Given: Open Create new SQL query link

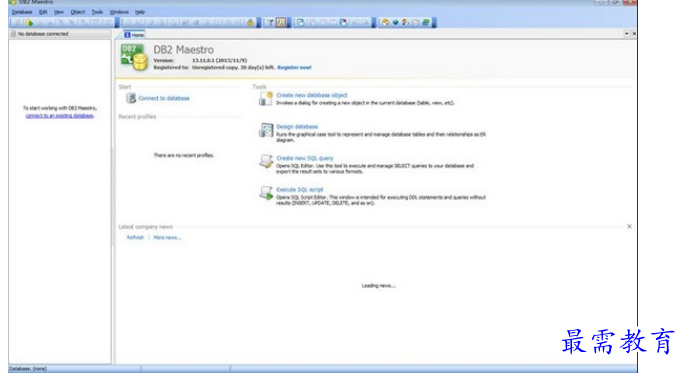Looking at the screenshot, I should click(304, 158).
